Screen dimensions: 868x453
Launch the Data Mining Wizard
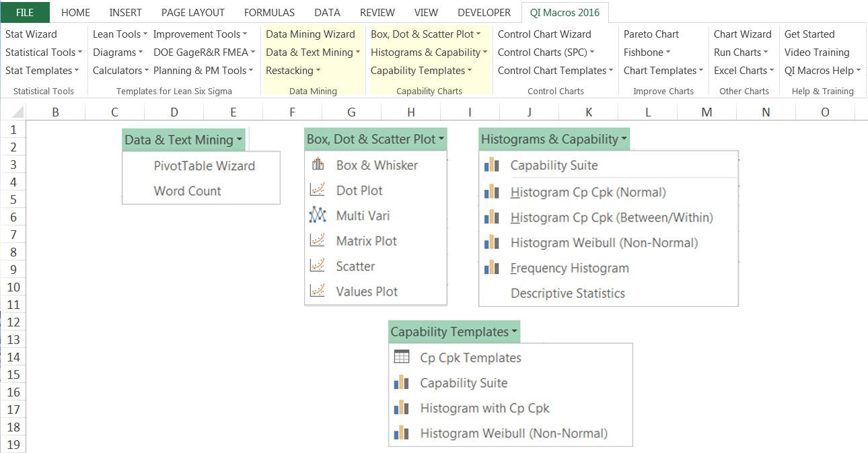pos(310,34)
